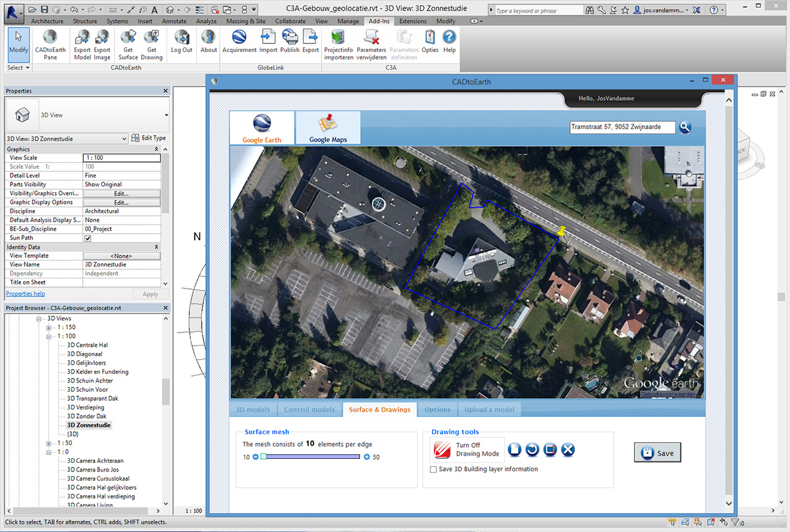
Task: Click Projectinfo importeren
Action: click(x=338, y=45)
